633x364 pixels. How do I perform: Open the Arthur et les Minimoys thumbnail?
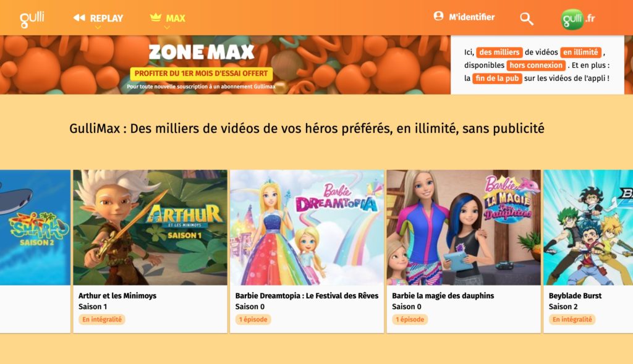[x=150, y=227]
